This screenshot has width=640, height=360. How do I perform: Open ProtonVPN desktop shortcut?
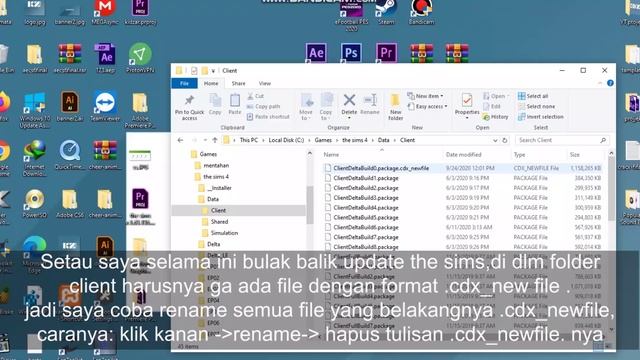click(x=140, y=58)
